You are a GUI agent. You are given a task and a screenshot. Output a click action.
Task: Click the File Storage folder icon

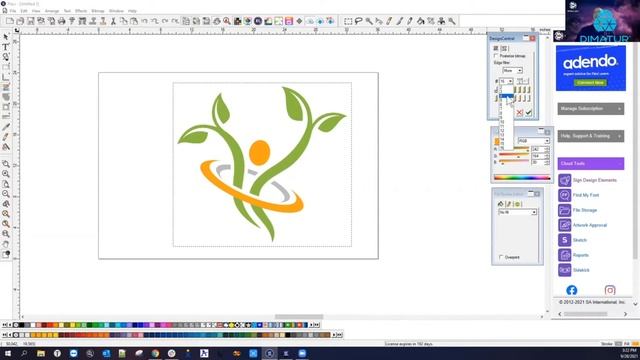(x=564, y=210)
